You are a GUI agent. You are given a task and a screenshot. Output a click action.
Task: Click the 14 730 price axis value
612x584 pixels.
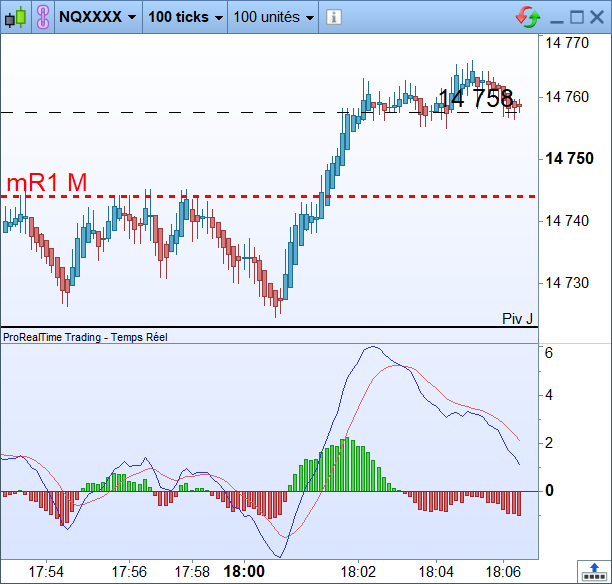[567, 283]
